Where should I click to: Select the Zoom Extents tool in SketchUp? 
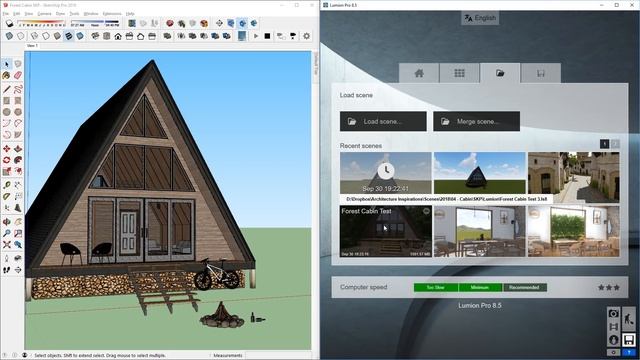(7, 245)
